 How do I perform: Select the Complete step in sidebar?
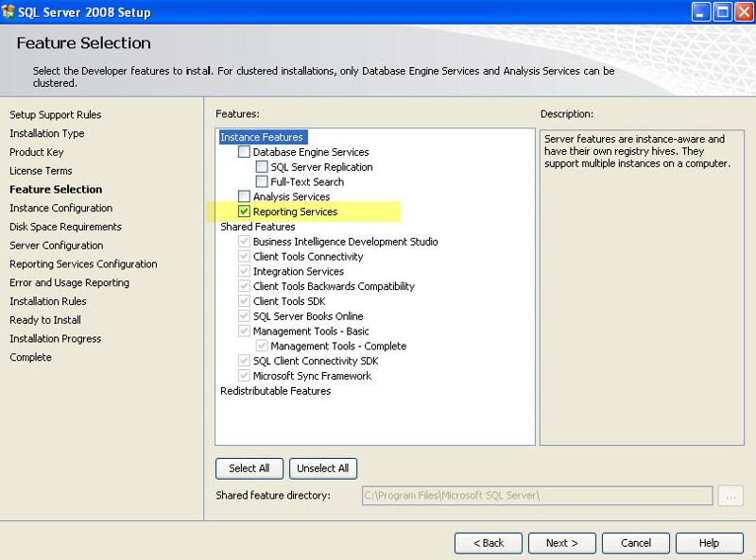[x=30, y=358]
